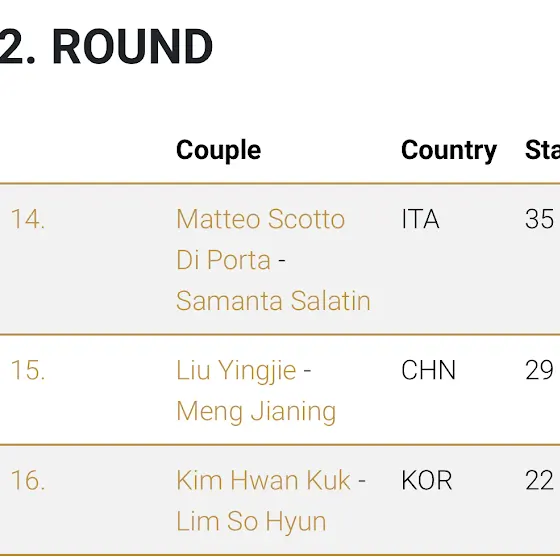
Task: Click the KOR country cell
Action: 427,480
